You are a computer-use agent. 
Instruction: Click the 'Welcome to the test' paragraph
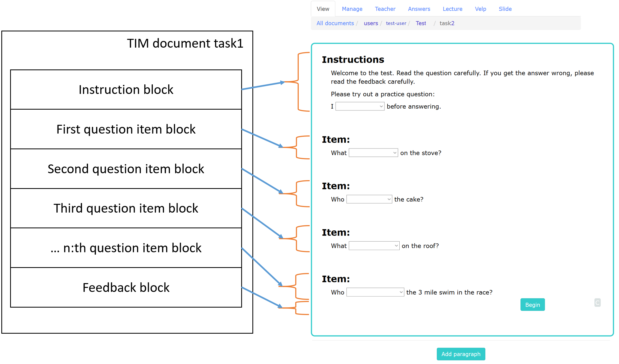click(x=462, y=77)
